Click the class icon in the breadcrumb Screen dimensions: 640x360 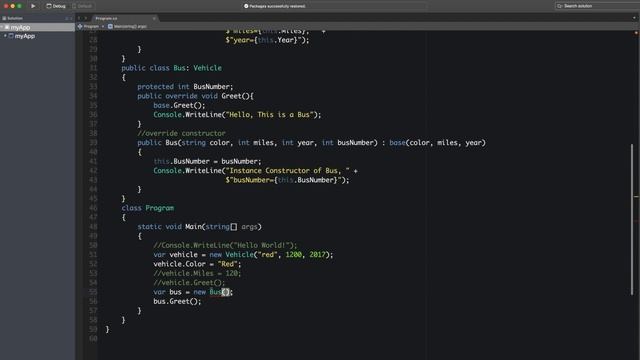[x=80, y=27]
